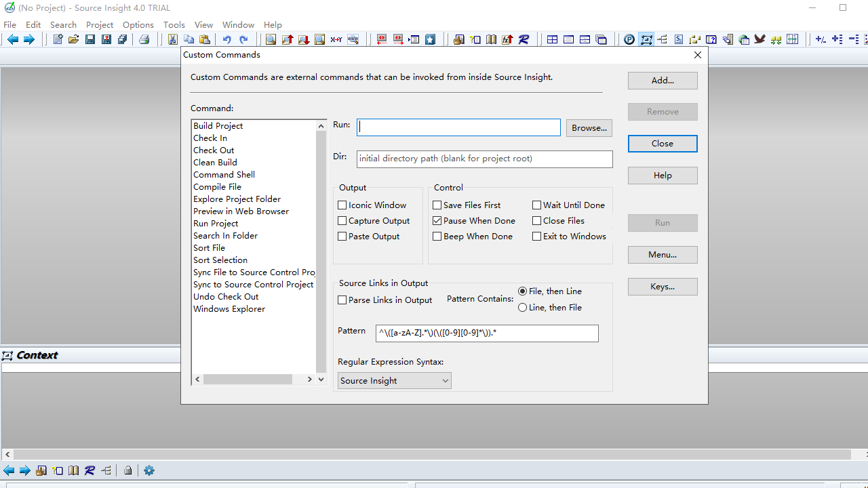
Task: Click the Save disk icon in toolbar
Action: pos(90,40)
